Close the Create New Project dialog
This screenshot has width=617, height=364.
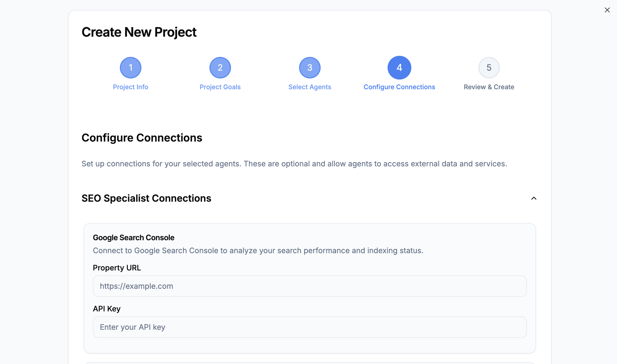point(607,10)
